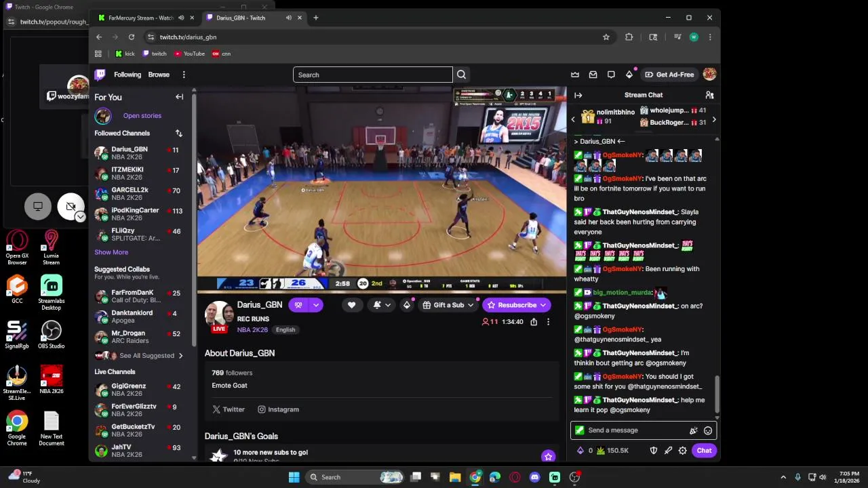Open notifications inbox icon

(x=593, y=75)
